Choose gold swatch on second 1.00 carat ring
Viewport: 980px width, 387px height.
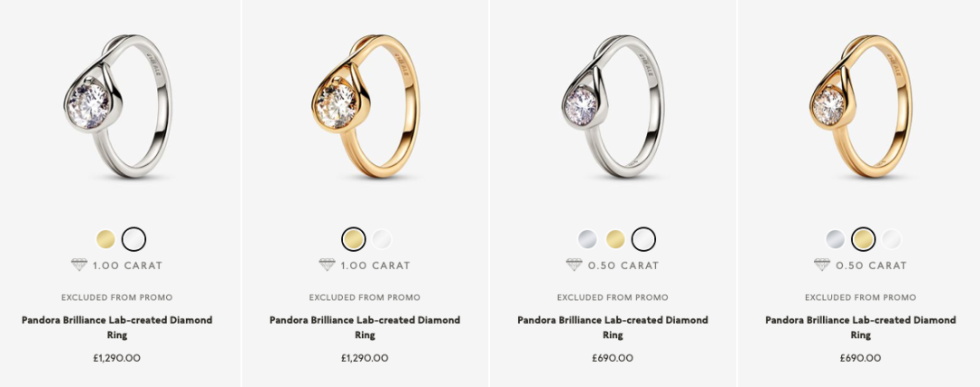click(354, 239)
